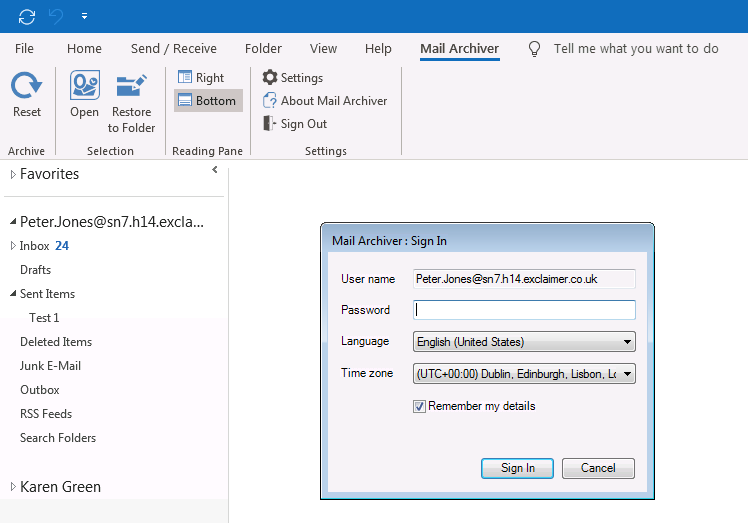Switch to the Home ribbon tab
Viewport: 748px width, 523px height.
click(84, 49)
